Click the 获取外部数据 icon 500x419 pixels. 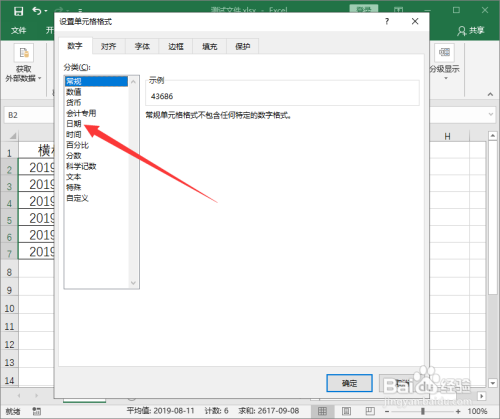tap(23, 53)
